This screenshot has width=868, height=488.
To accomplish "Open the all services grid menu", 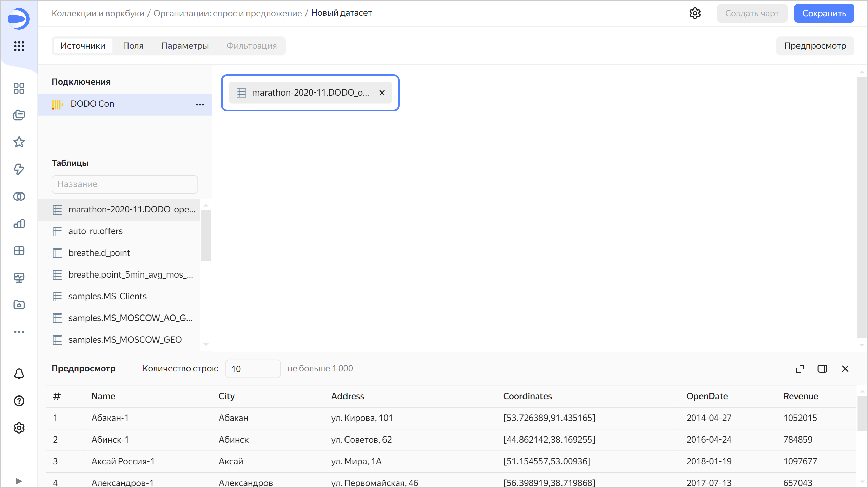I will [x=19, y=46].
